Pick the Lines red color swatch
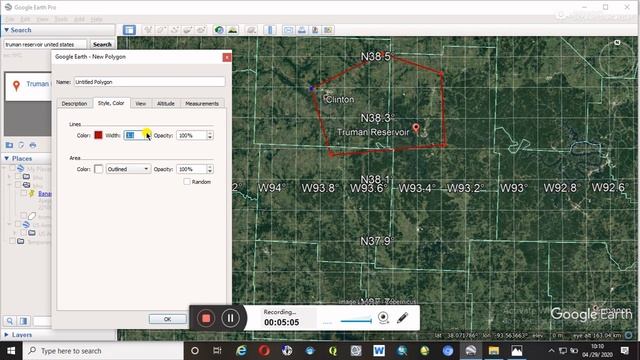The width and height of the screenshot is (640, 360). pos(98,135)
